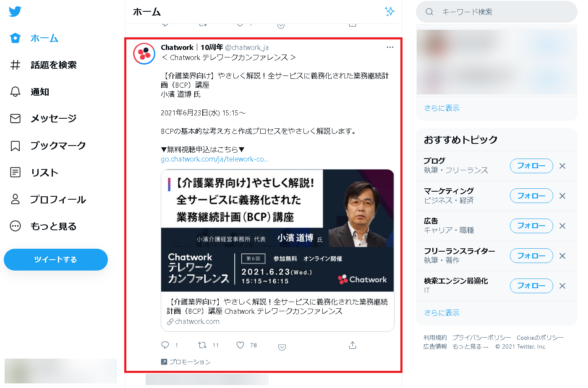Screen dimensions: 588x388
Task: Open the リスト list icon
Action: pos(15,172)
